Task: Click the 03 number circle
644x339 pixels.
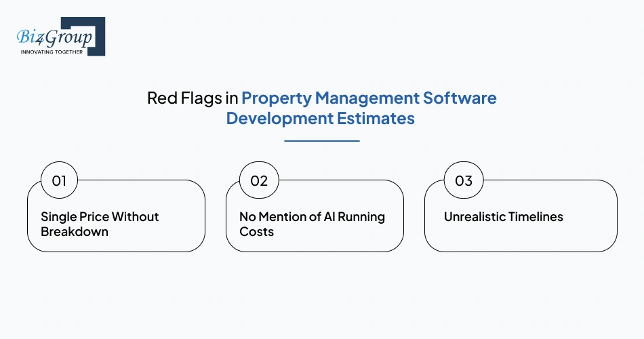Action: [x=464, y=180]
